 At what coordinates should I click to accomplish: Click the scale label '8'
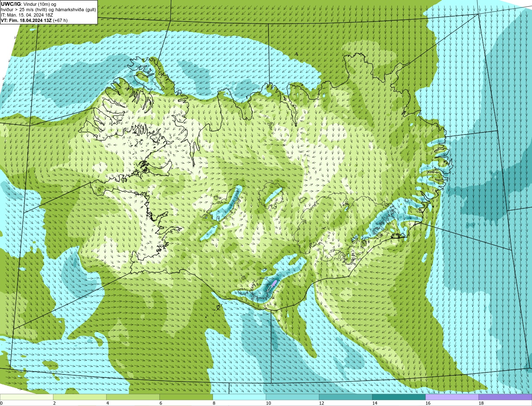click(x=214, y=403)
